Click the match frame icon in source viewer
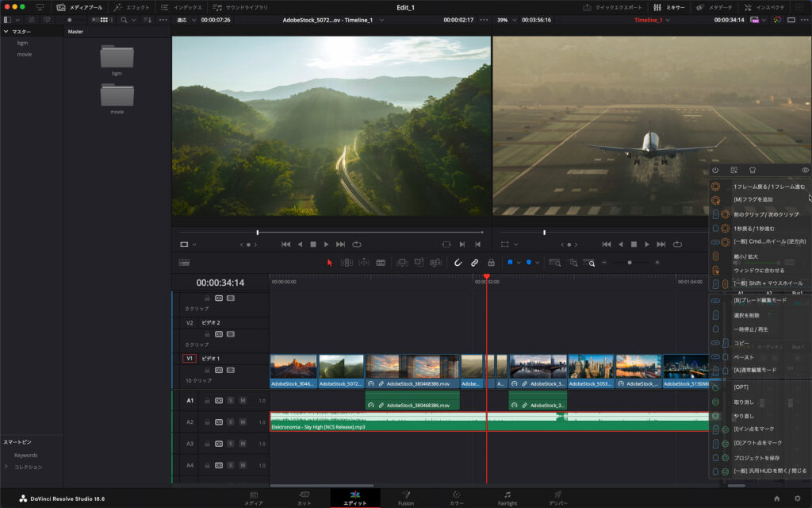 coord(446,244)
